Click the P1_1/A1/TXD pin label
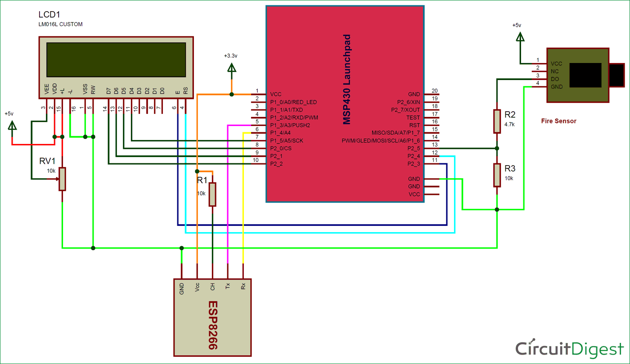The height and width of the screenshot is (364, 630). point(286,110)
